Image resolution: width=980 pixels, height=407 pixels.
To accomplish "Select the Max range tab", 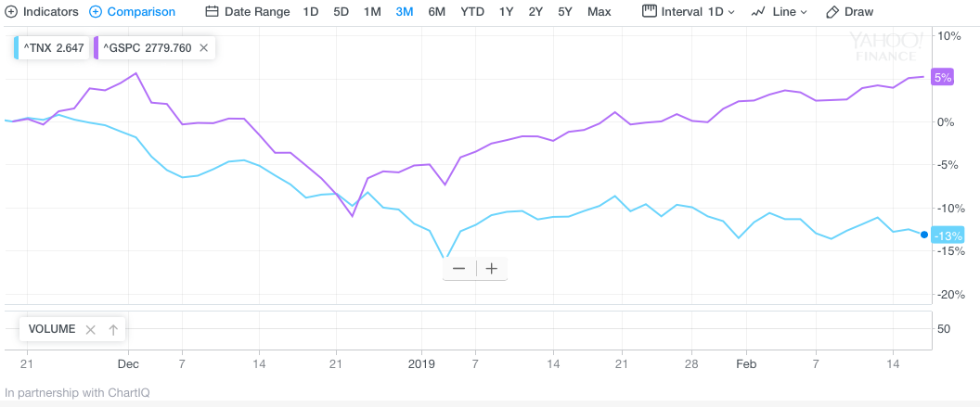I will [599, 12].
